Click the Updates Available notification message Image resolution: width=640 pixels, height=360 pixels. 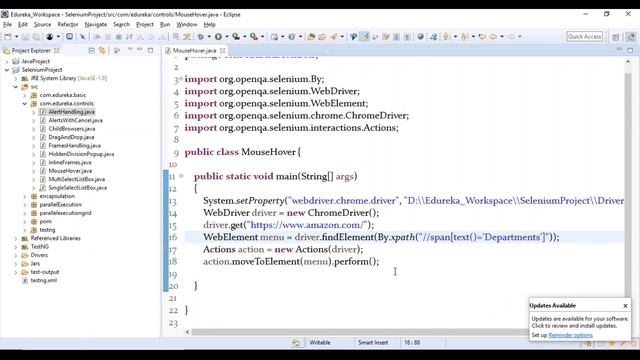click(x=580, y=322)
